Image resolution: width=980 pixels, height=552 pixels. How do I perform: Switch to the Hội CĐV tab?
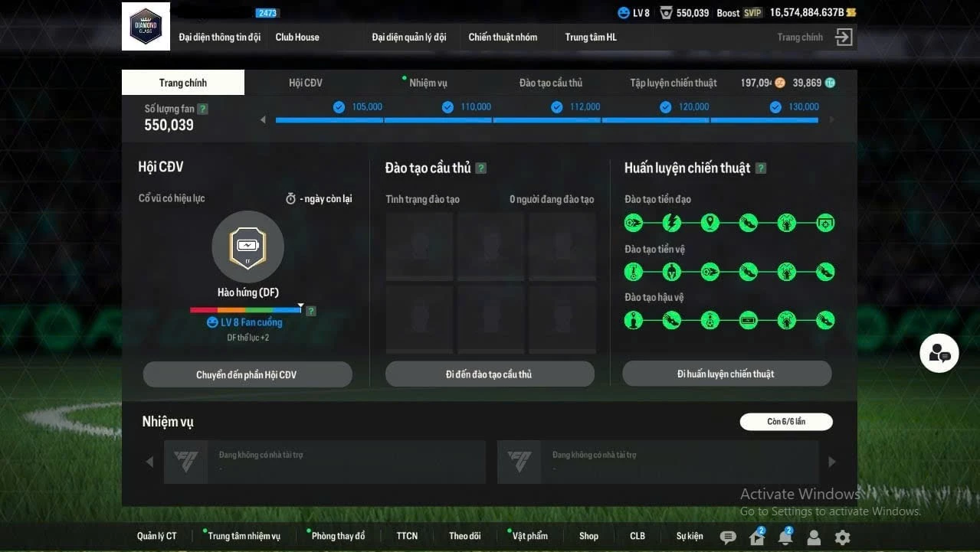(306, 83)
